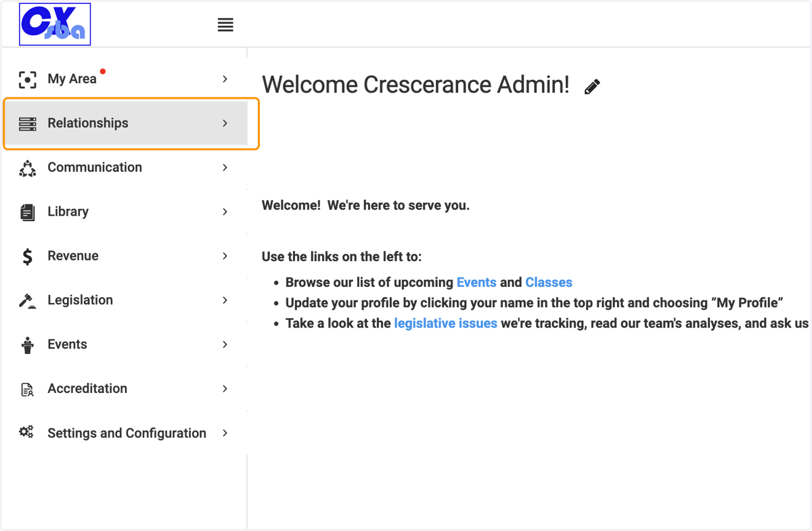The image size is (812, 531).
Task: Click the CX logo in the header
Action: (x=55, y=24)
